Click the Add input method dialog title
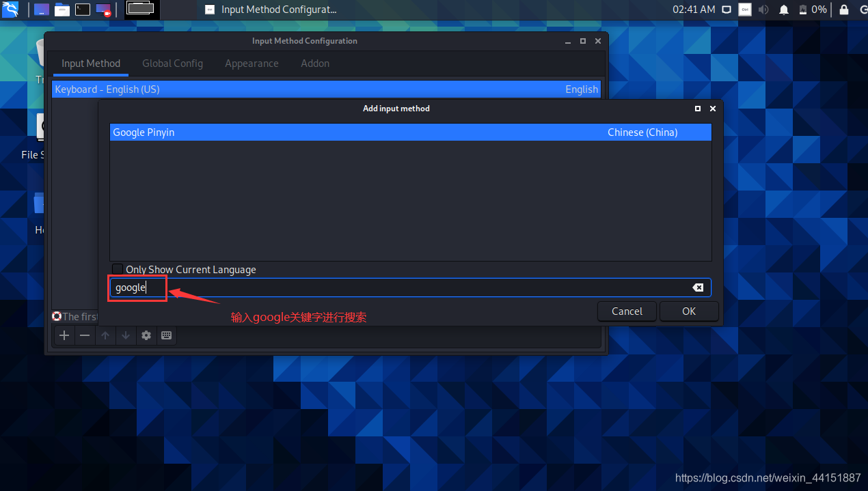 (x=396, y=109)
